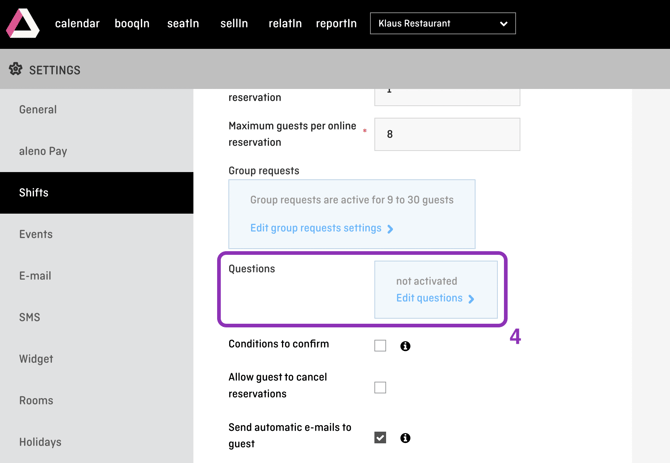Image resolution: width=670 pixels, height=463 pixels.
Task: Click the 'Questions' label
Action: pos(252,269)
